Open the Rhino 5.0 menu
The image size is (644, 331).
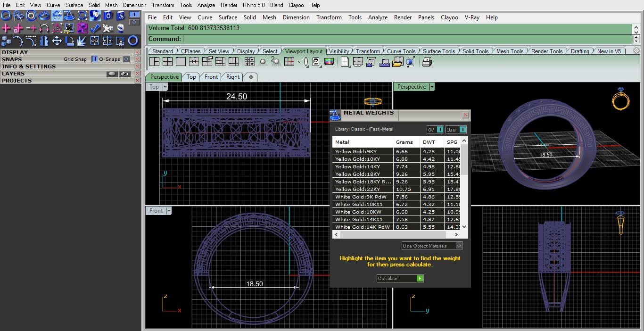[254, 5]
